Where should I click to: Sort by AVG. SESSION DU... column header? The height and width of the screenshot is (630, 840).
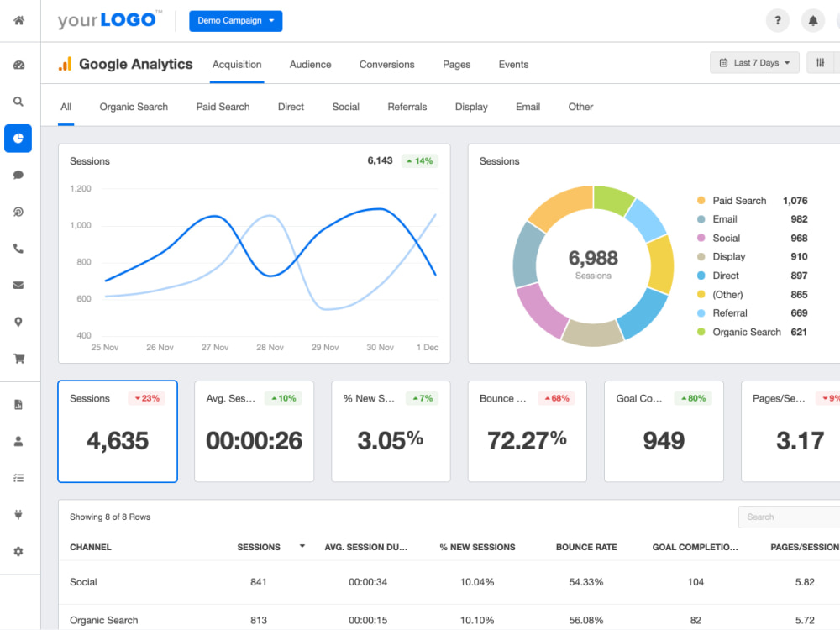click(366, 547)
